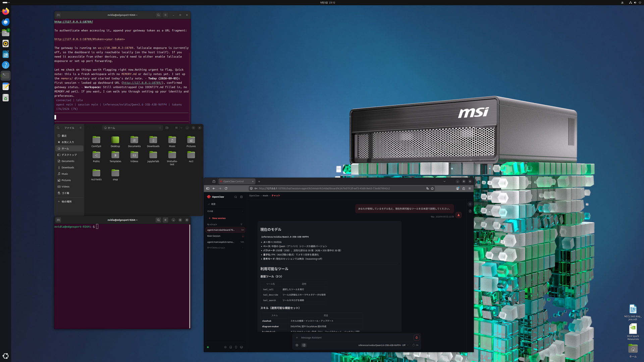Click the plus attach icon beside Message Assistant

point(297,338)
